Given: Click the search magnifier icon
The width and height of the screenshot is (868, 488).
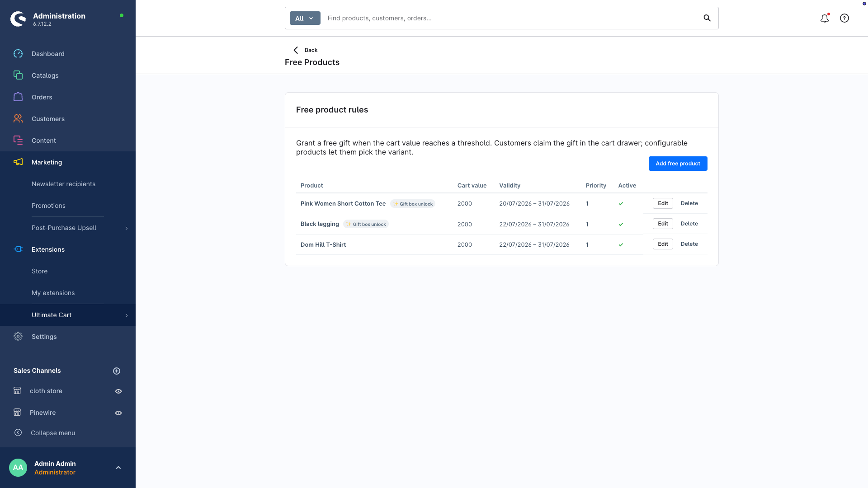Looking at the screenshot, I should [707, 18].
